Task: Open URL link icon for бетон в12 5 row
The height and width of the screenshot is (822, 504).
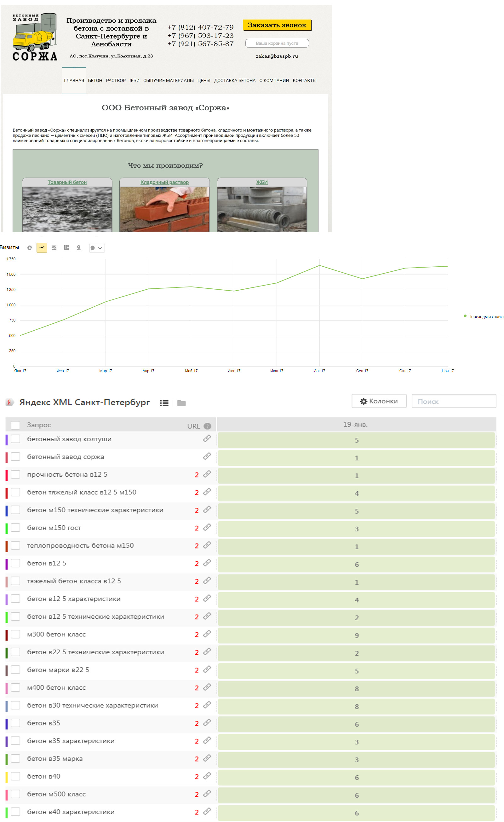Action: (x=207, y=563)
